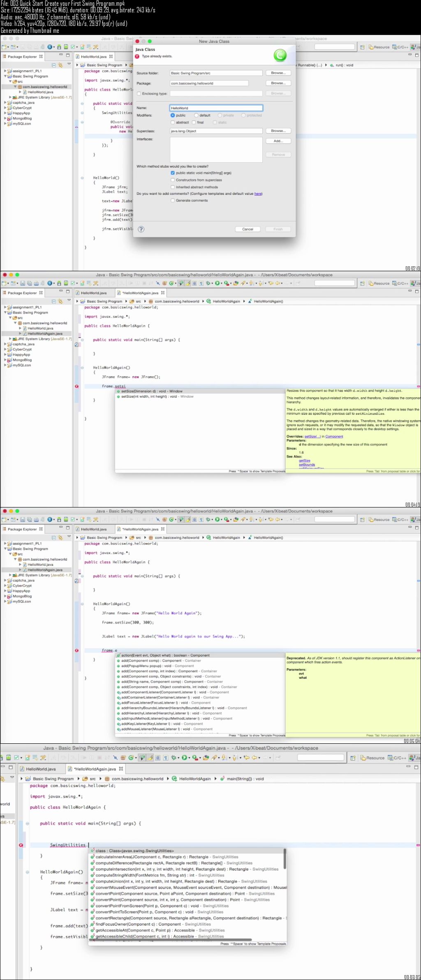
Task: Click New Java Class icon in bottom SwingUtilities frame toolbar
Action: click(131, 758)
